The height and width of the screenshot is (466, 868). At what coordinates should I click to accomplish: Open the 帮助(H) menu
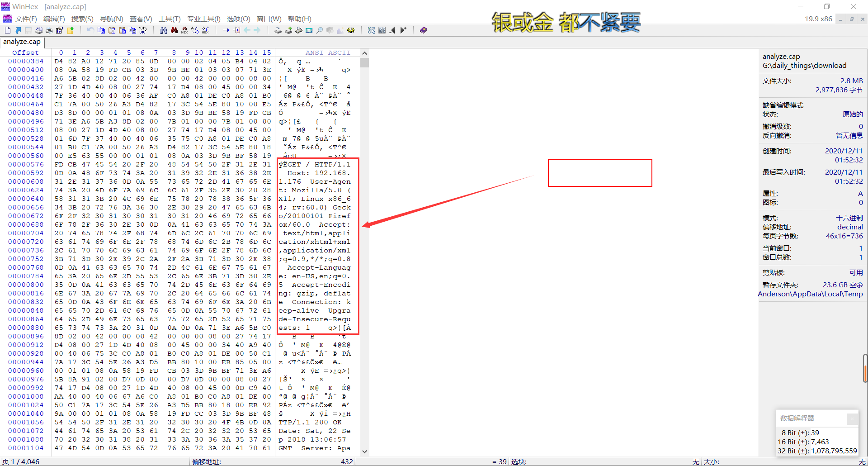click(299, 19)
